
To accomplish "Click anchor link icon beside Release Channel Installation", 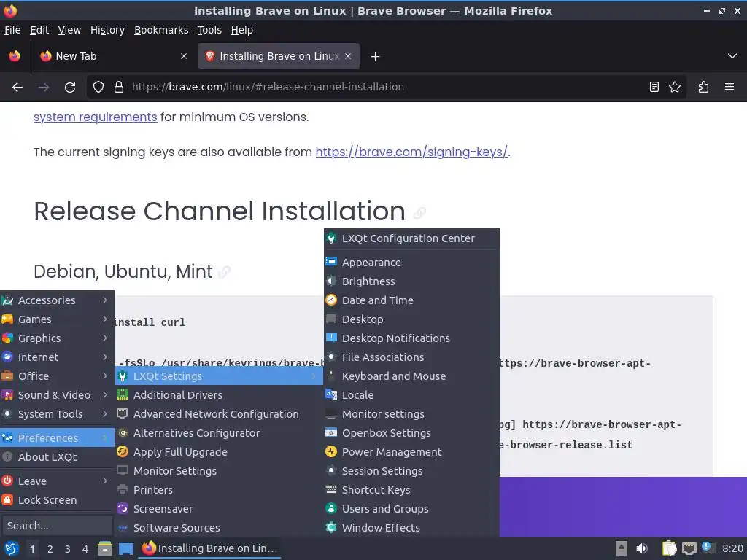I will (x=419, y=213).
